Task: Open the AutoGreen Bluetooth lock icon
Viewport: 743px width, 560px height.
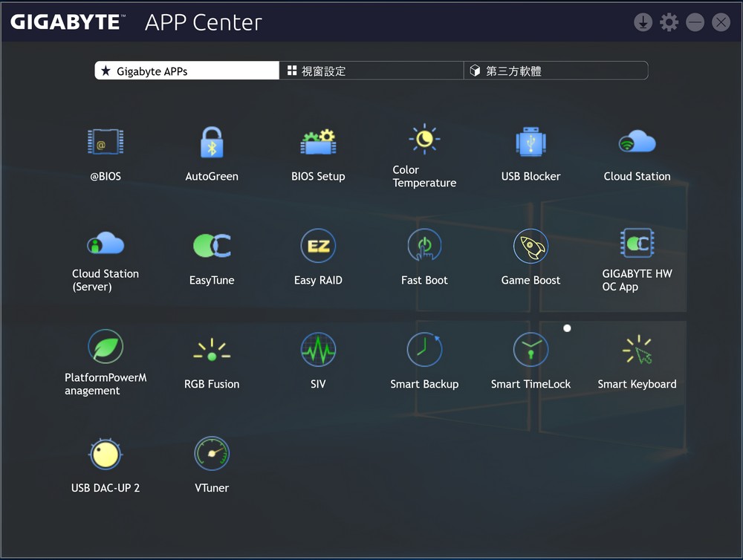Action: (212, 142)
